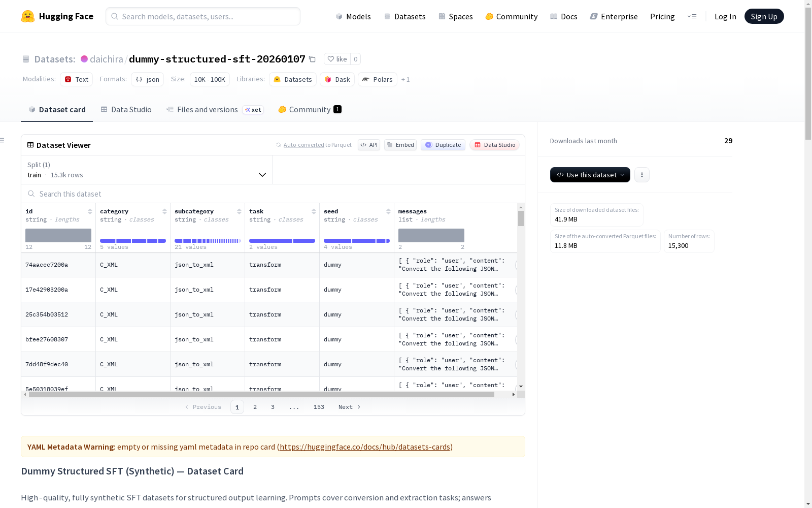
Task: Click the daichira owner link
Action: (107, 59)
